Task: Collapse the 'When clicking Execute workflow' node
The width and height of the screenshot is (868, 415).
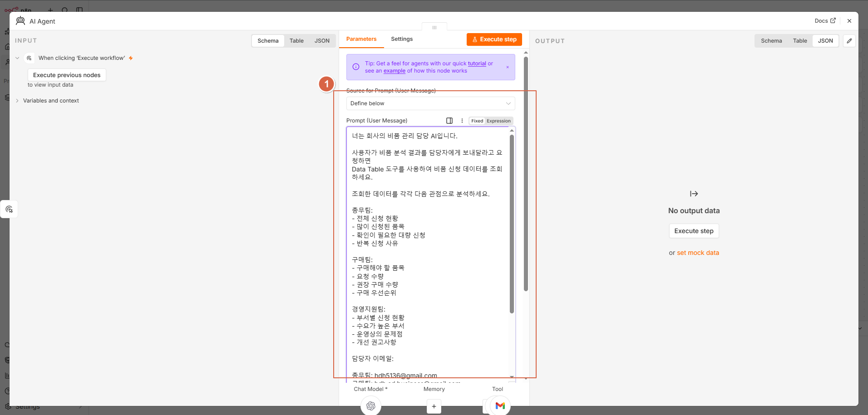Action: tap(17, 58)
